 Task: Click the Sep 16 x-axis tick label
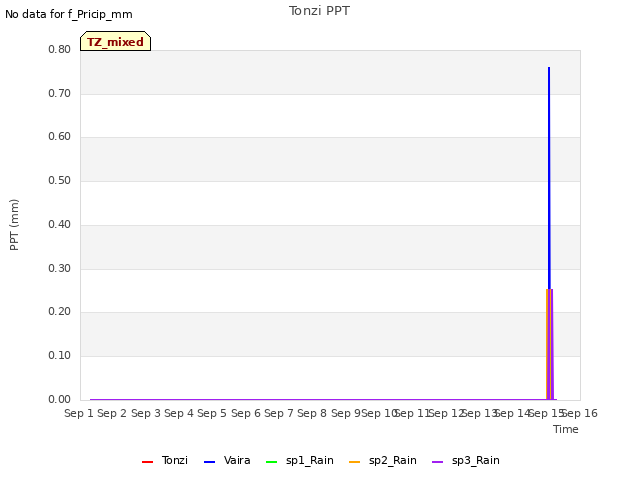(580, 413)
